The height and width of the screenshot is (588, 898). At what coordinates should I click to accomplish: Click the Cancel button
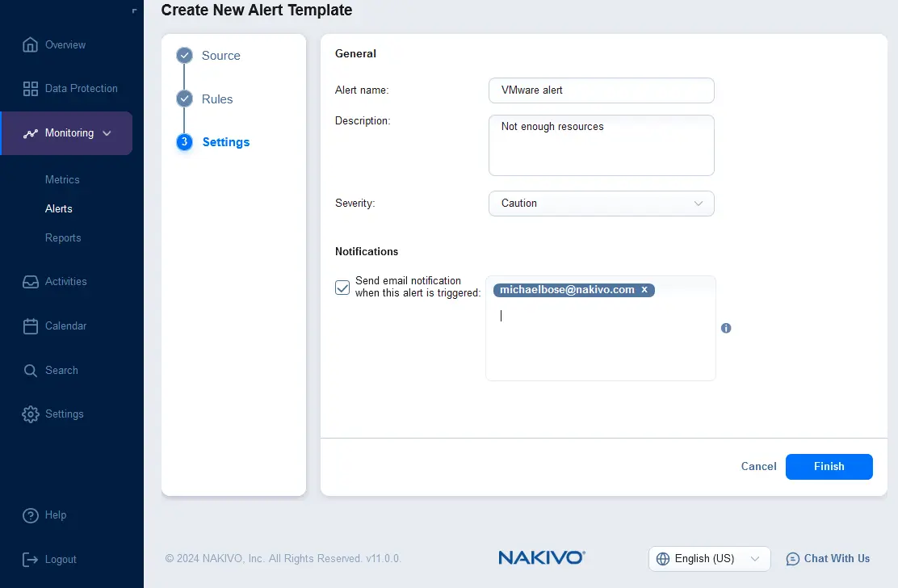(758, 467)
